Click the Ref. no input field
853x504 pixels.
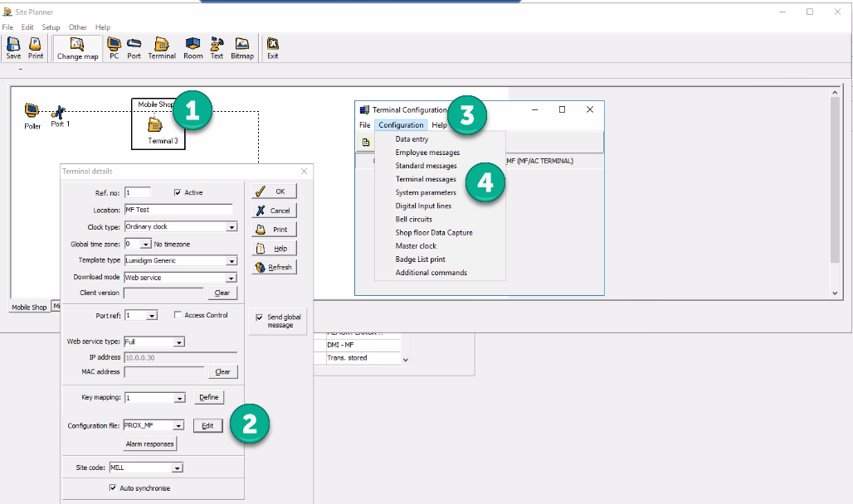point(138,192)
